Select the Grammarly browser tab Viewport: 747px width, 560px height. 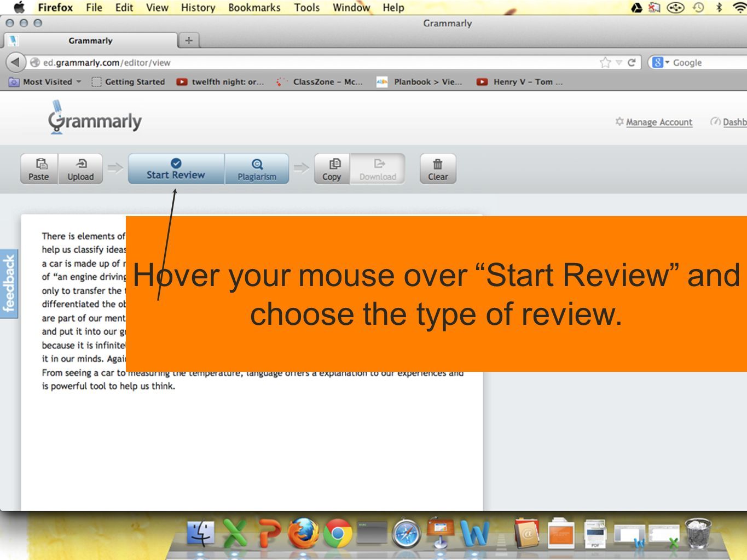click(x=91, y=40)
